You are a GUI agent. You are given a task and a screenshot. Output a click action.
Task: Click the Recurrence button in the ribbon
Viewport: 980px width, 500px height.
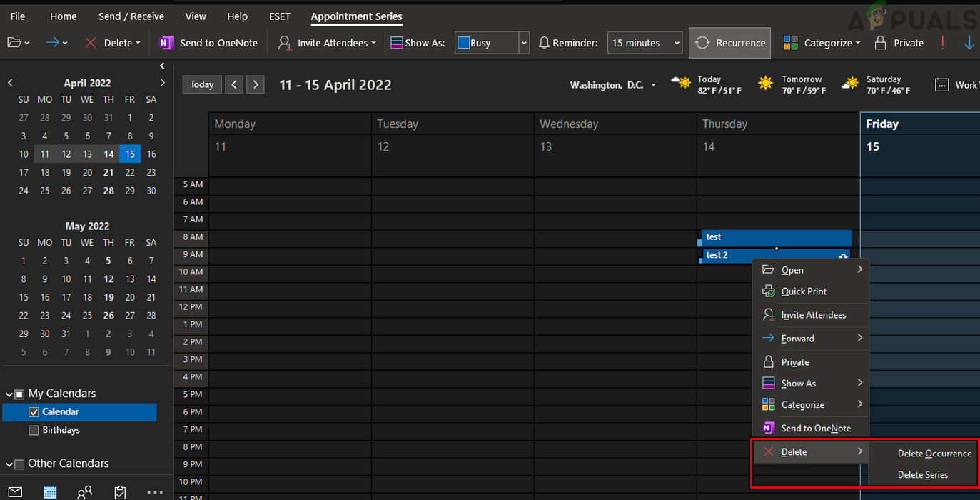click(729, 43)
